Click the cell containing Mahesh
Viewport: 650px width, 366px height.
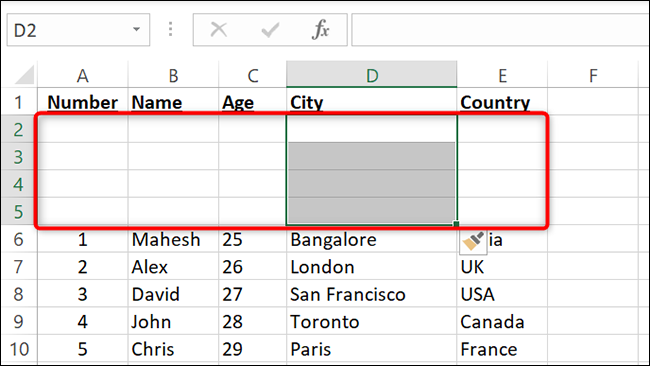tap(173, 239)
